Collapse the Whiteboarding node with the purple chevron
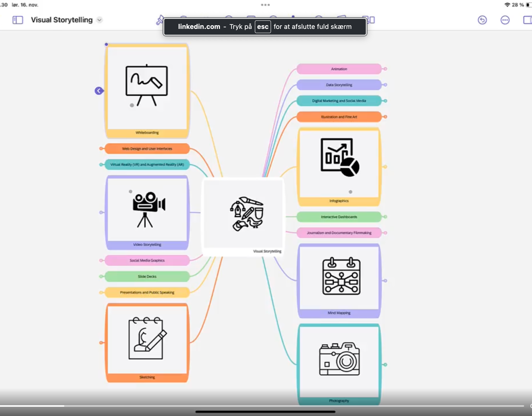This screenshot has height=416, width=532. click(99, 91)
